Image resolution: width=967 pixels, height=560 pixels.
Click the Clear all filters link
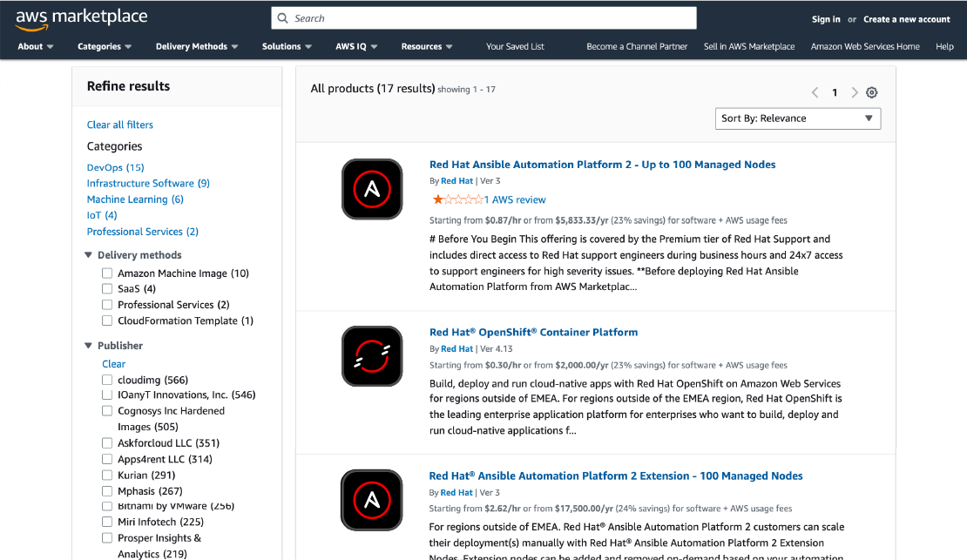coord(119,125)
